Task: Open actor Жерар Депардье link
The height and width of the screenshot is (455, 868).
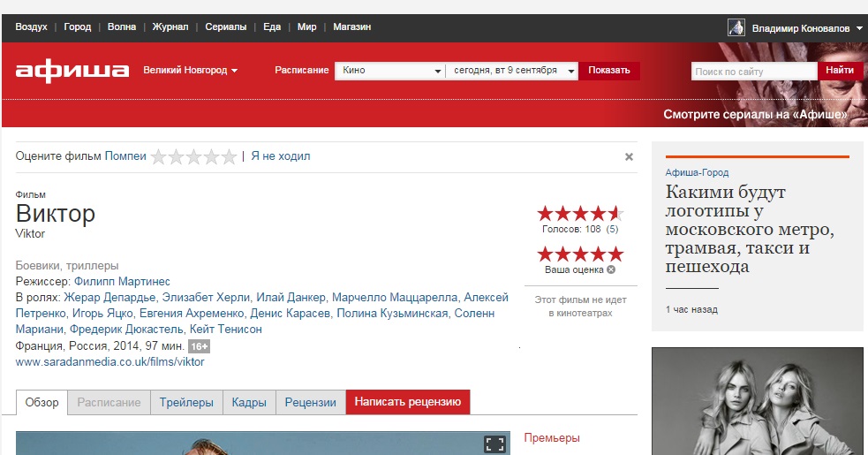Action: [109, 298]
